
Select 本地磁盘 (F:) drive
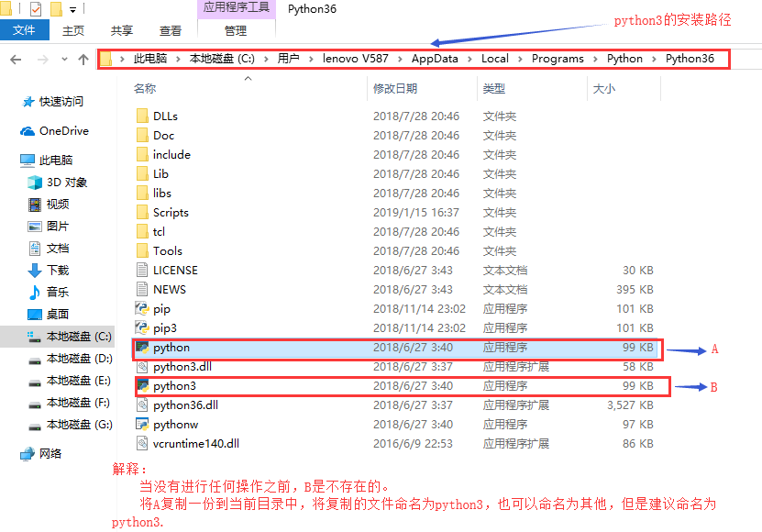coord(69,403)
